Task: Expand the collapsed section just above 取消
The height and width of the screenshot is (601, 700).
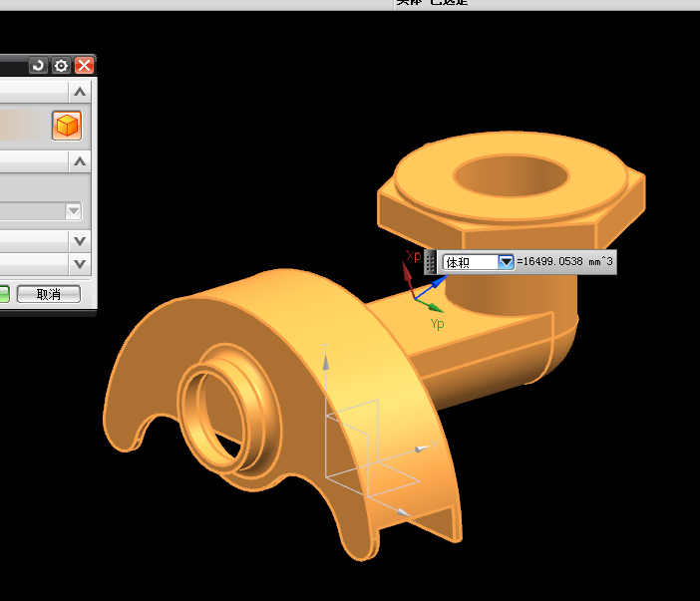Action: tap(79, 263)
